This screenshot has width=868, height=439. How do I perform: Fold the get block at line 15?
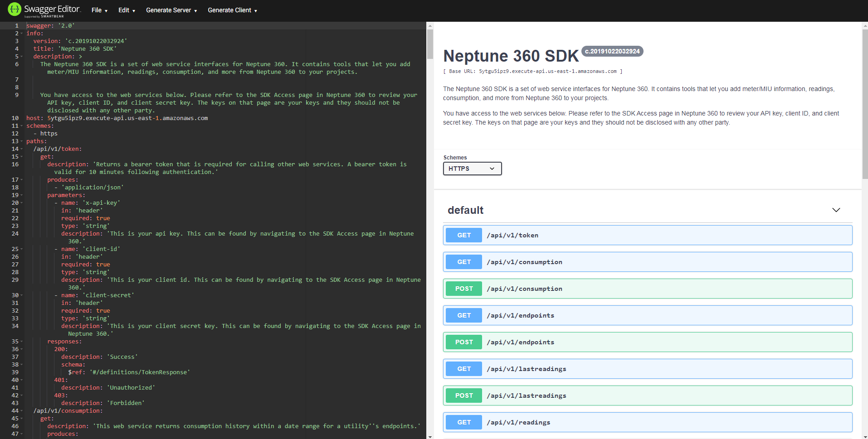point(21,157)
